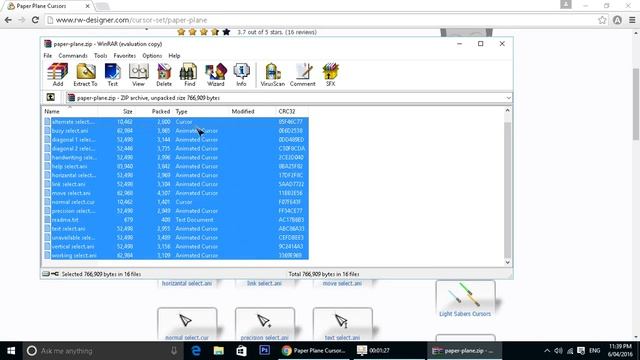Open the Commands menu
Image resolution: width=640 pixels, height=360 pixels.
click(73, 56)
